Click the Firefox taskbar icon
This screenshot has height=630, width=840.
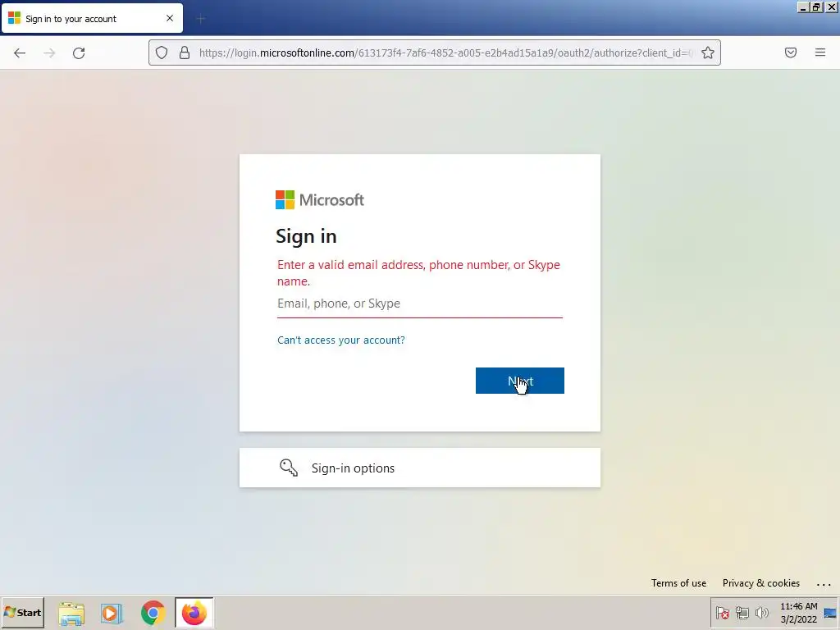194,612
